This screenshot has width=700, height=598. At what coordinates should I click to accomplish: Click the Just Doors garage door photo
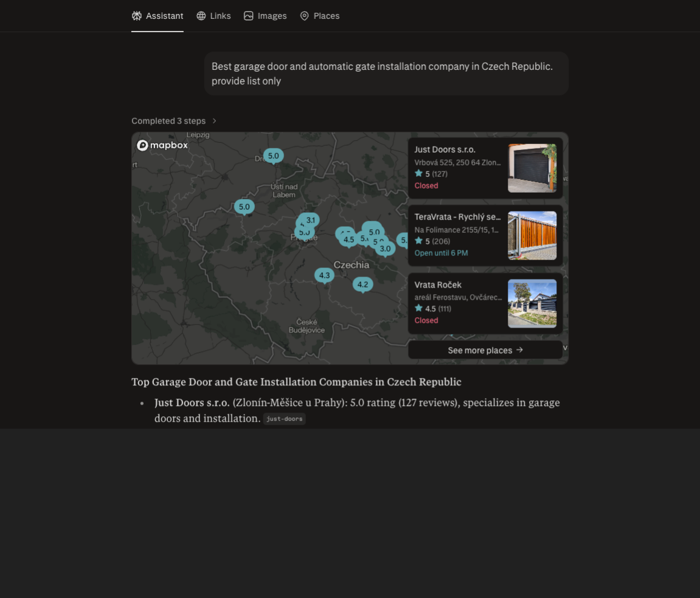pos(532,168)
